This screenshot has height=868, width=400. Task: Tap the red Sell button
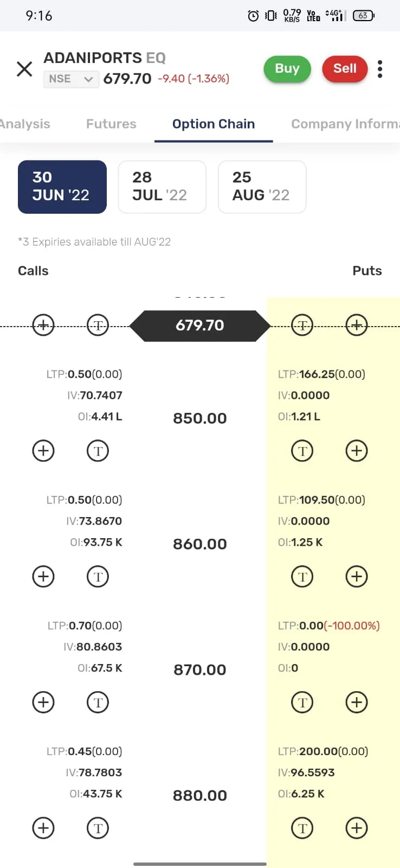pos(345,69)
